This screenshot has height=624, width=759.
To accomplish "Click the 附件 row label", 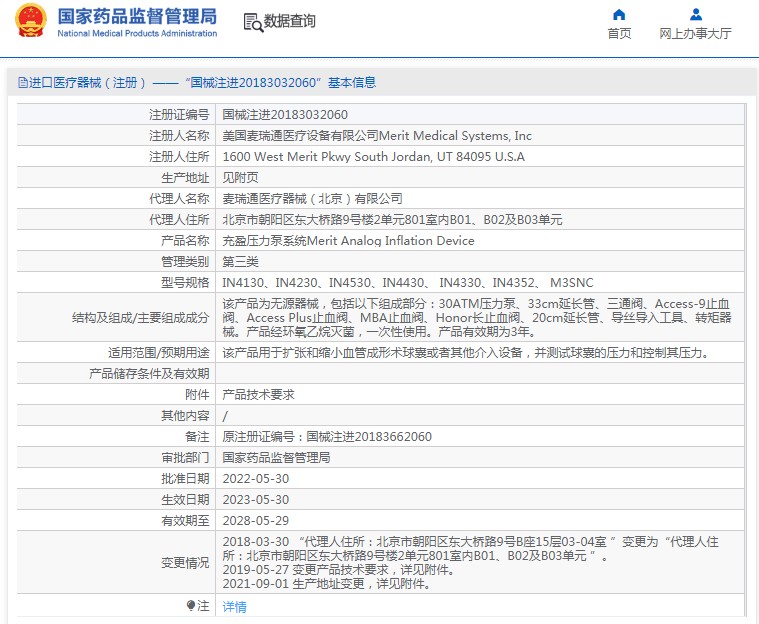I will pos(197,395).
